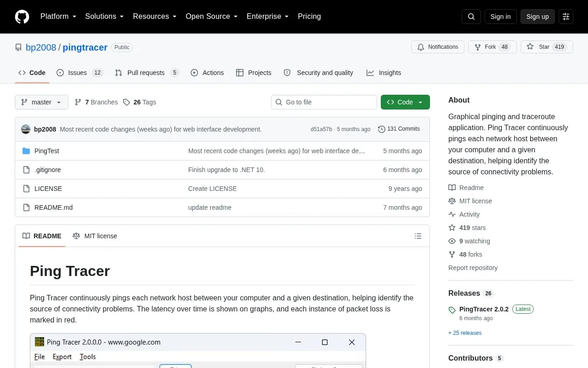
Task: Click the Sign in button
Action: tap(500, 17)
